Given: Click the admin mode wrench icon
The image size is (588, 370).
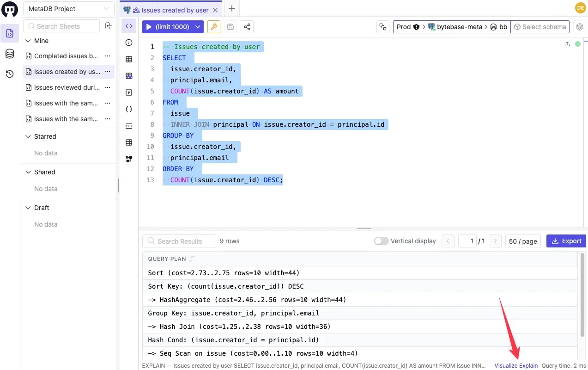Looking at the screenshot, I should 213,27.
